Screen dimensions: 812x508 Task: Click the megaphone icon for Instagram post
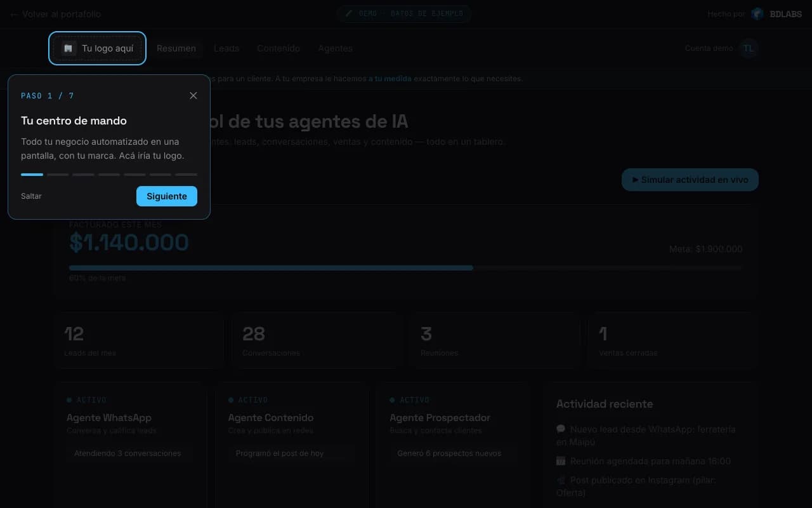point(561,480)
